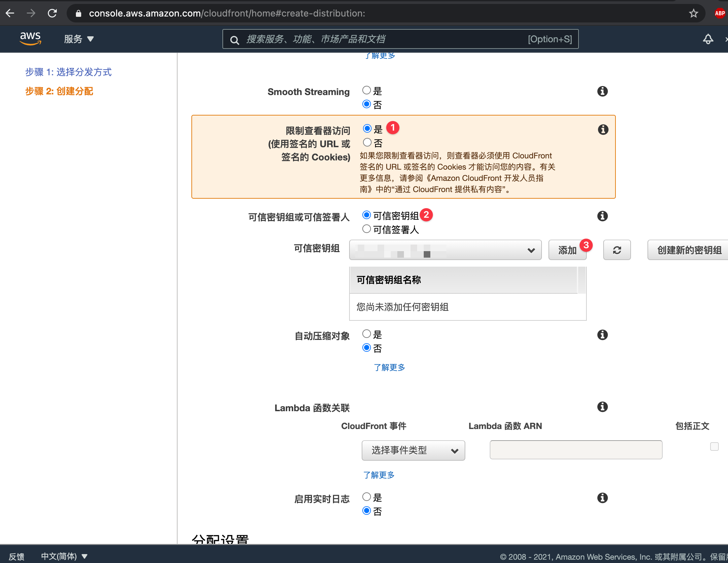Select the 可信签署人 radio option
The height and width of the screenshot is (563, 728).
[x=367, y=229]
